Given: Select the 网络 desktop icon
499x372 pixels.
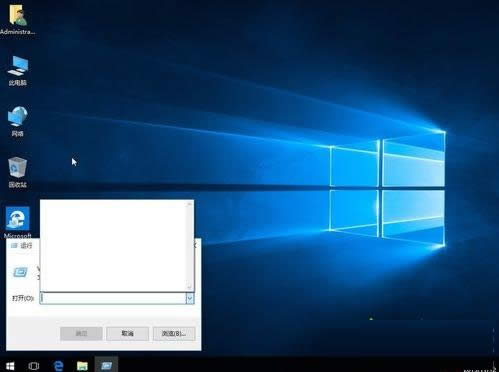Looking at the screenshot, I should click(x=18, y=121).
